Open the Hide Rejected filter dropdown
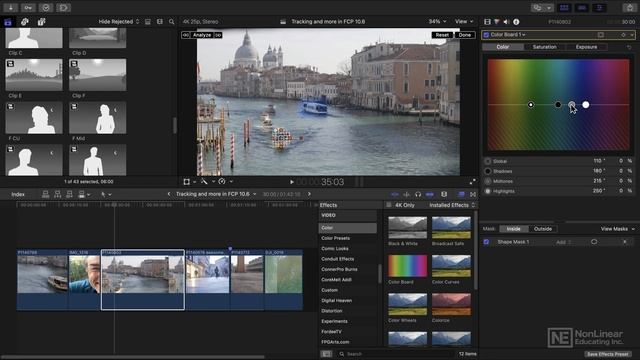640x360 pixels. [119, 22]
